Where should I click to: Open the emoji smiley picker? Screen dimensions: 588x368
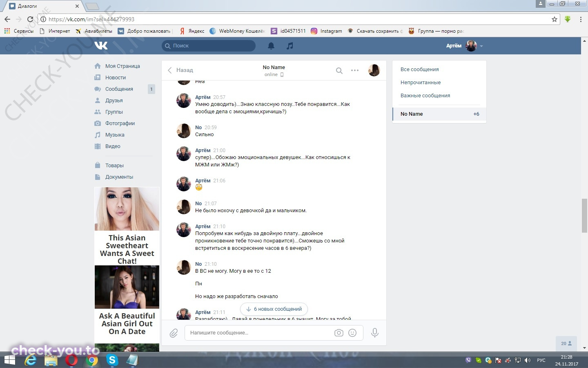pyautogui.click(x=352, y=333)
